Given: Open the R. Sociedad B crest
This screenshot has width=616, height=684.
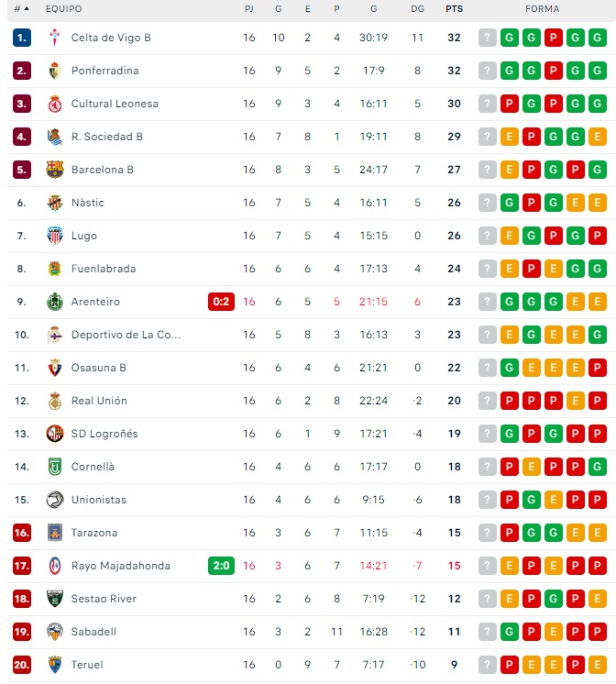Looking at the screenshot, I should [54, 137].
